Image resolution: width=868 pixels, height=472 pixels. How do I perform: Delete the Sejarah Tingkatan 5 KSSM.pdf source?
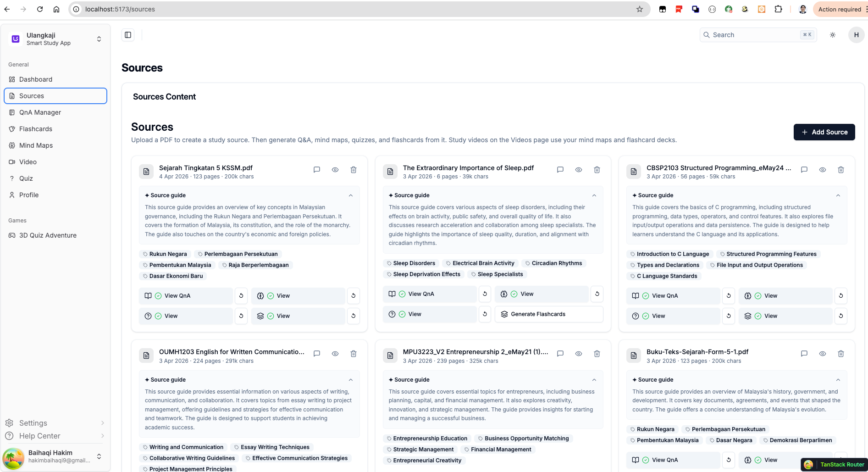[x=354, y=170]
